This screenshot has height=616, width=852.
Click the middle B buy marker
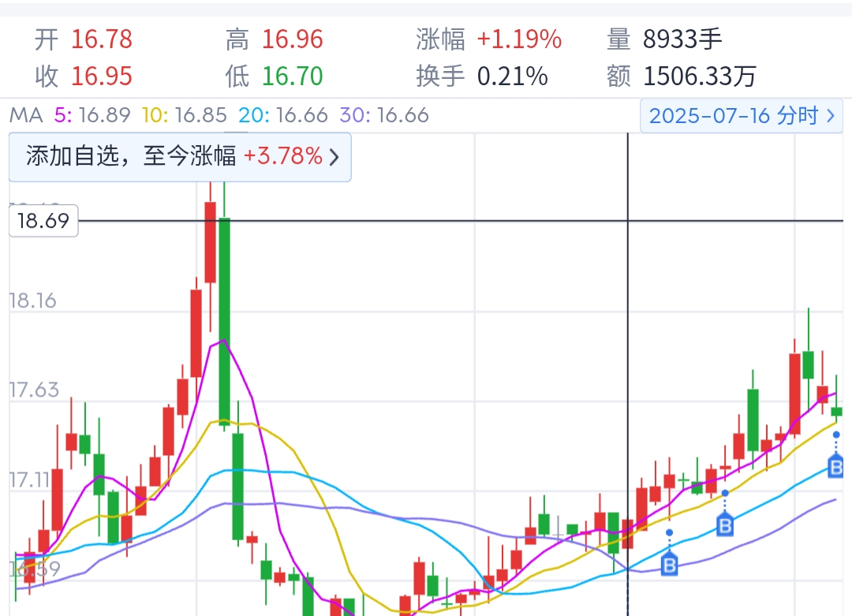725,526
